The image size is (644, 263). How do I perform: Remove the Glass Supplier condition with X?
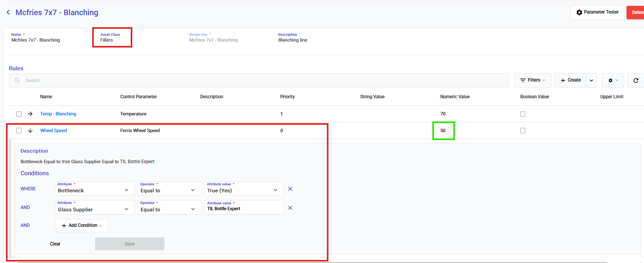[290, 208]
